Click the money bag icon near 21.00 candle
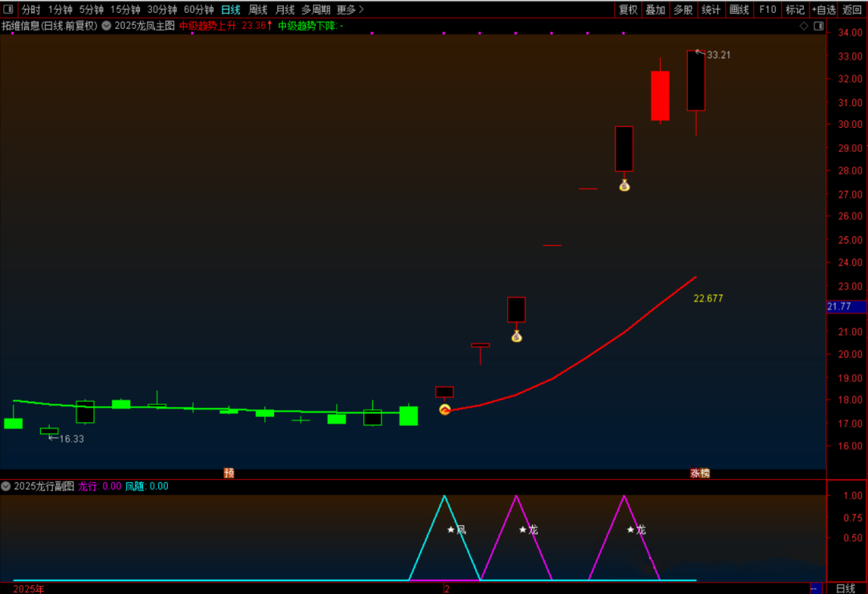 click(x=517, y=336)
